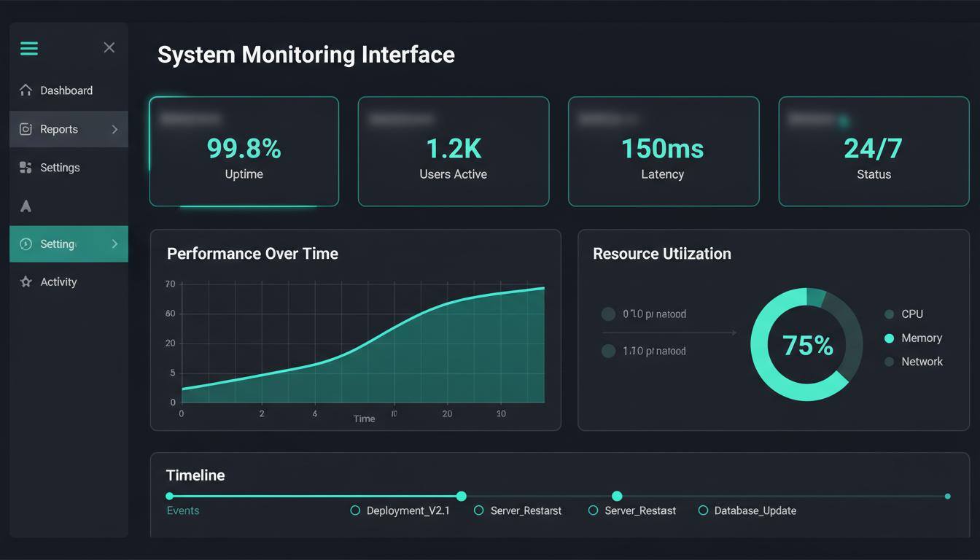Click the 75% donut chart center

click(806, 344)
